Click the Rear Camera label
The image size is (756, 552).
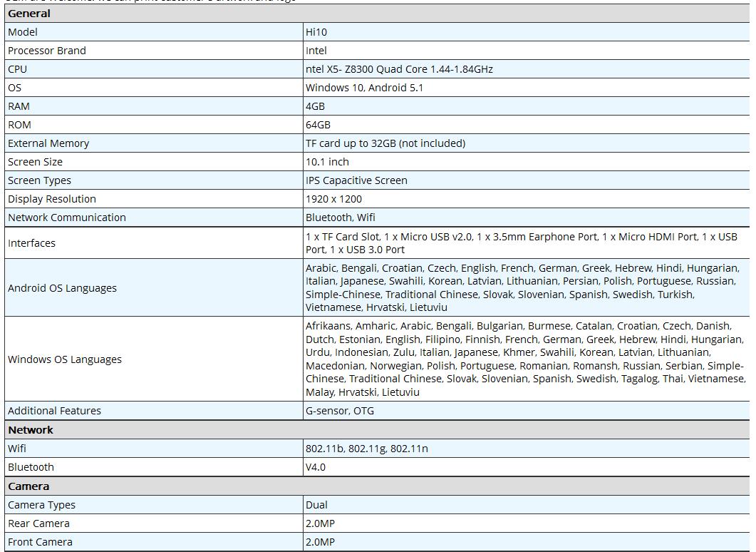tap(38, 523)
